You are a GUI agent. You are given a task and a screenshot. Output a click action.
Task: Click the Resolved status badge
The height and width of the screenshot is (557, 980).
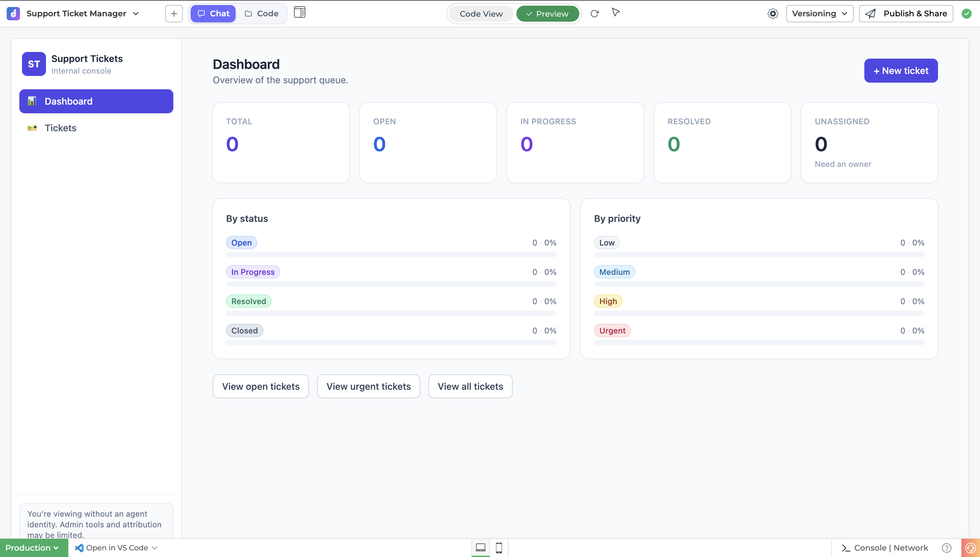tap(249, 301)
